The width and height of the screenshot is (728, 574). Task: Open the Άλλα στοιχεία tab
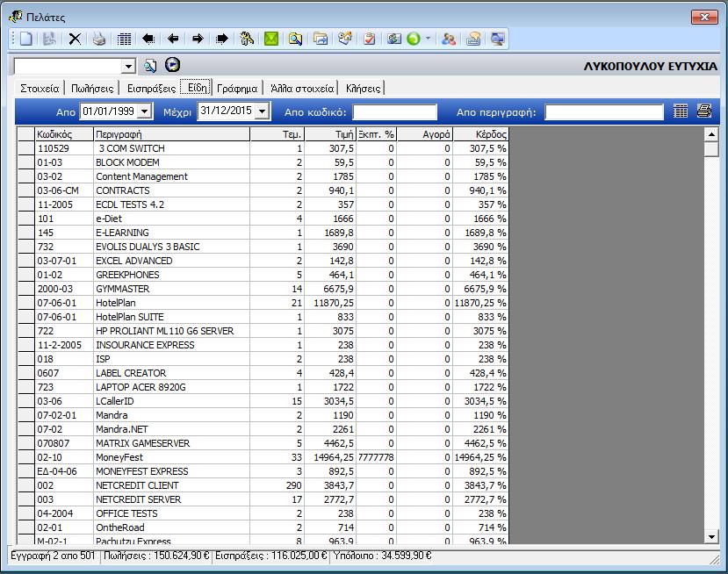(302, 88)
